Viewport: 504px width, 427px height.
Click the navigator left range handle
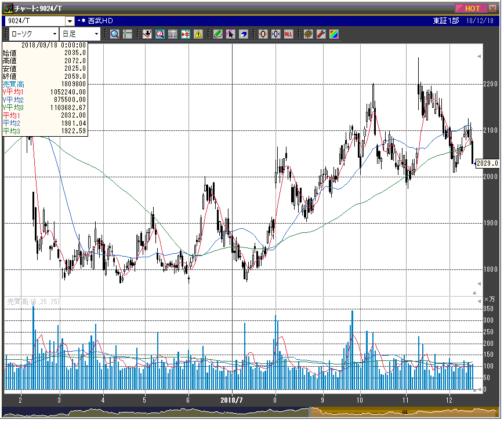point(310,413)
